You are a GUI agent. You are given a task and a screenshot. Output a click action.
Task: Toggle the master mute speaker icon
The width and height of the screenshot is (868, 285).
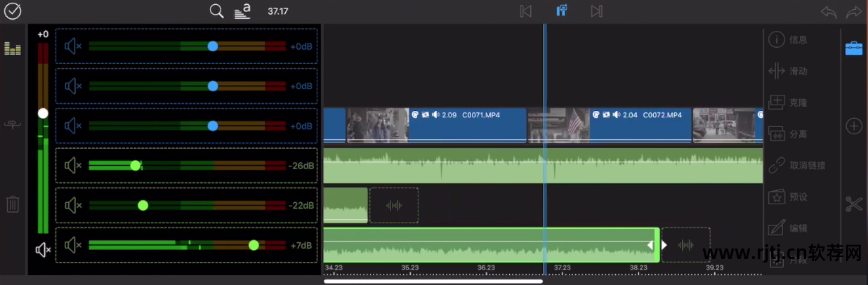43,250
